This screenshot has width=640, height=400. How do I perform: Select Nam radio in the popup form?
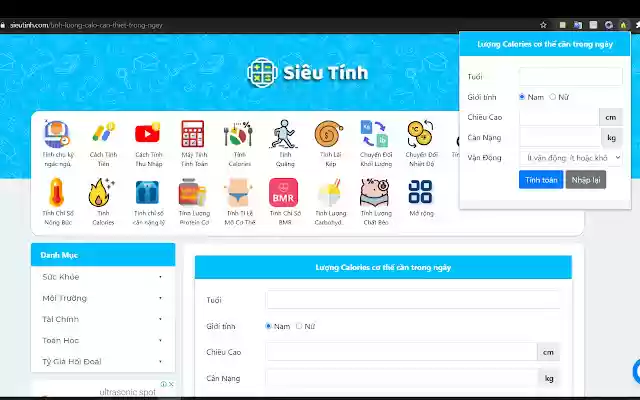pyautogui.click(x=522, y=97)
